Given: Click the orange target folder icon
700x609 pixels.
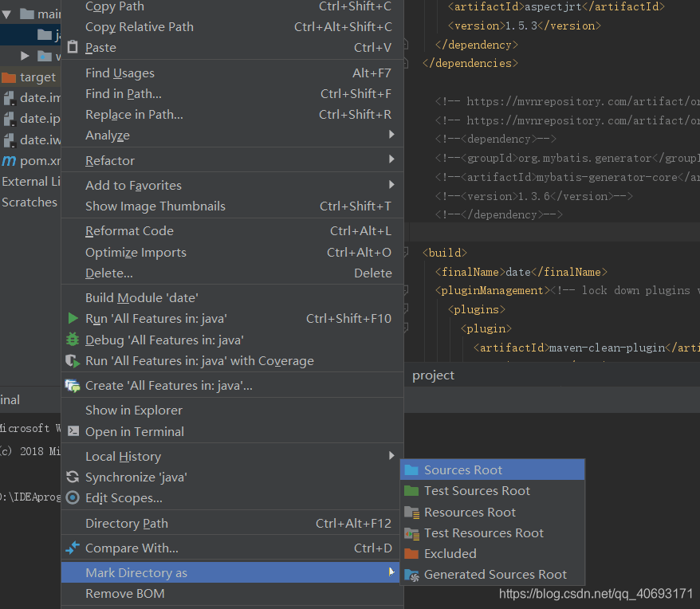Looking at the screenshot, I should coord(9,77).
